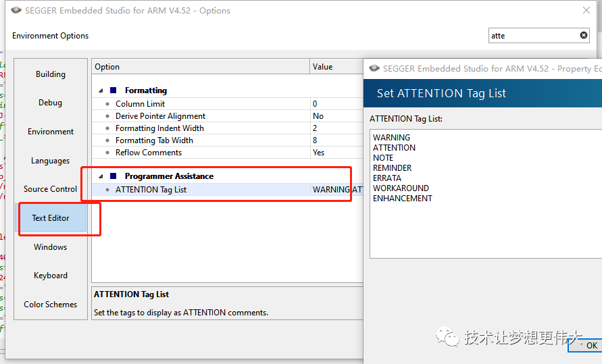Collapse the Programmer Assistance group
Image resolution: width=602 pixels, height=364 pixels.
(101, 176)
